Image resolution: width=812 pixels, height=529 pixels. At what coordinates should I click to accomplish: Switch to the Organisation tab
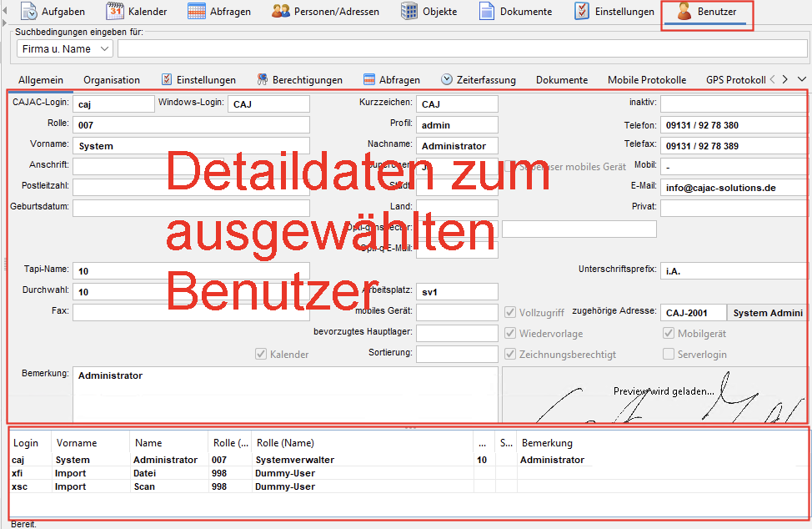(112, 80)
